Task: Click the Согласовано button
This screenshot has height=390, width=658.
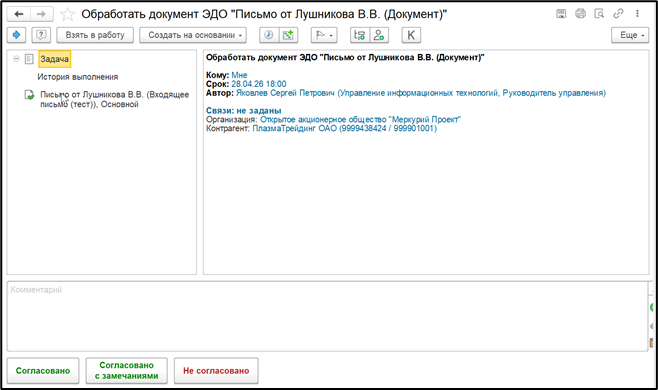Action: pyautogui.click(x=43, y=371)
